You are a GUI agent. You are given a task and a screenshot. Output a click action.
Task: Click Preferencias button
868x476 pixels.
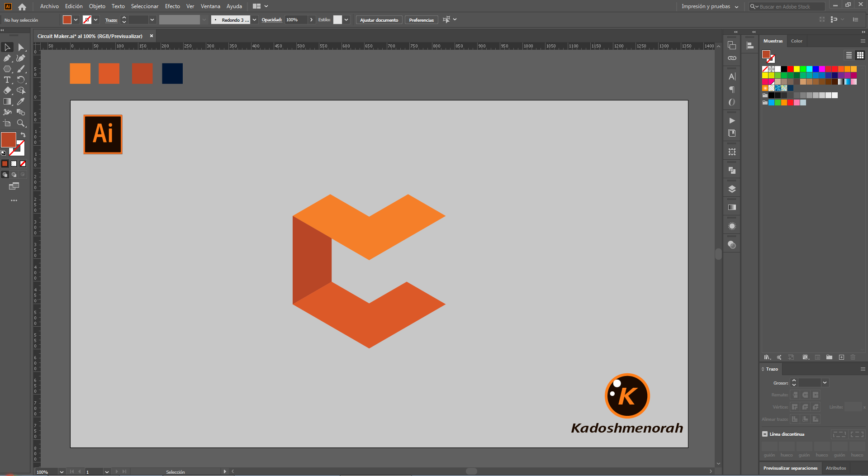pos(421,20)
